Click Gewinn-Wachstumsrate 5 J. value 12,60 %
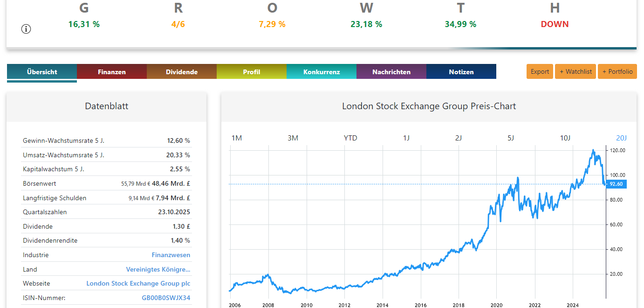 pos(178,140)
